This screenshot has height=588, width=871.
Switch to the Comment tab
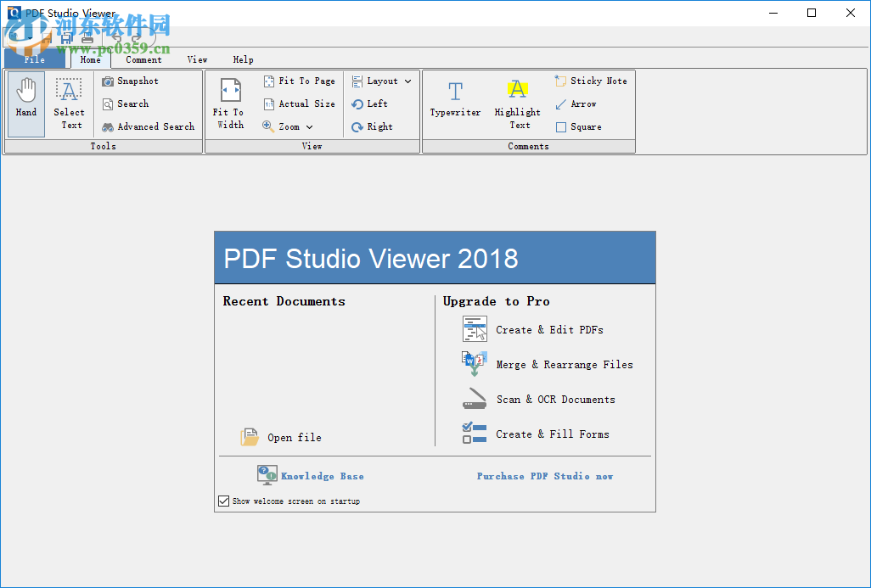coord(143,59)
